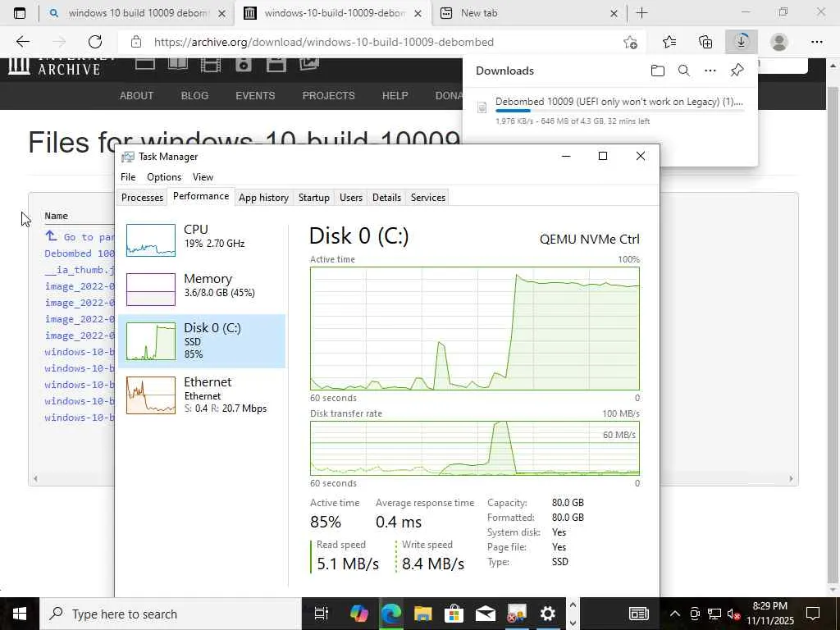Screen dimensions: 840x630
Task: Open the Edge tab actions menu icon
Action: [x=20, y=13]
